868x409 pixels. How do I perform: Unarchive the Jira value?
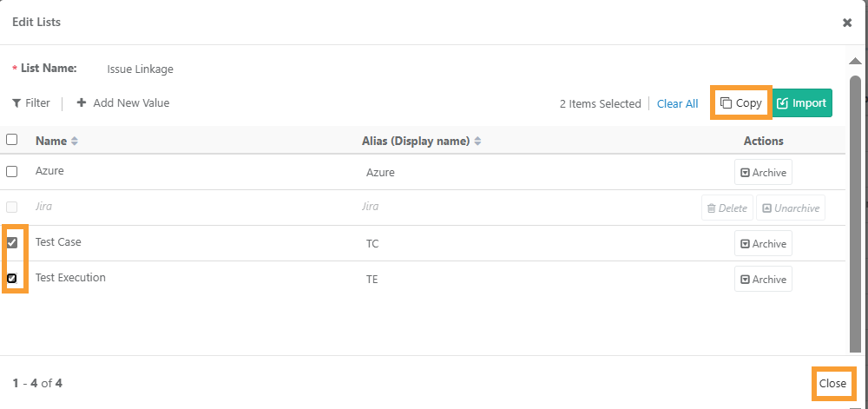tap(791, 208)
